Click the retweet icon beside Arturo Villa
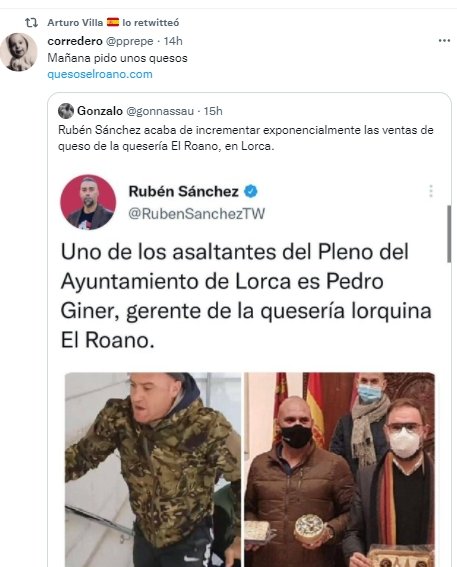 31,23
